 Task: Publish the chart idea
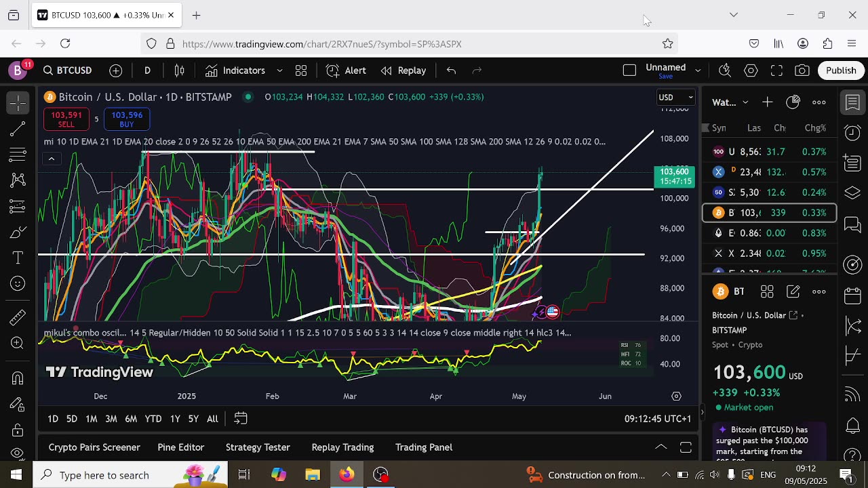(x=841, y=70)
